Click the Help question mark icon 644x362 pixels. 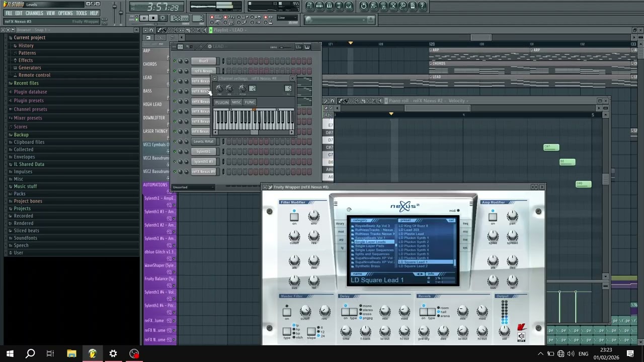[422, 6]
